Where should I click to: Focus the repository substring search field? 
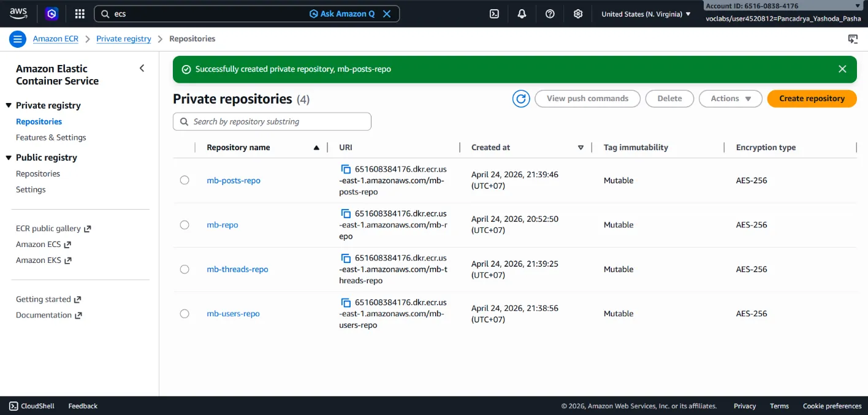pos(272,121)
